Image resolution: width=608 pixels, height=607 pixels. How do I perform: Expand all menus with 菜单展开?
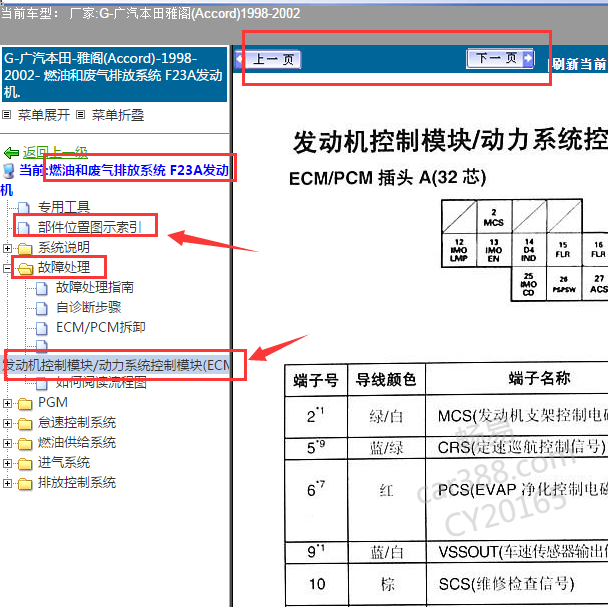click(43, 115)
